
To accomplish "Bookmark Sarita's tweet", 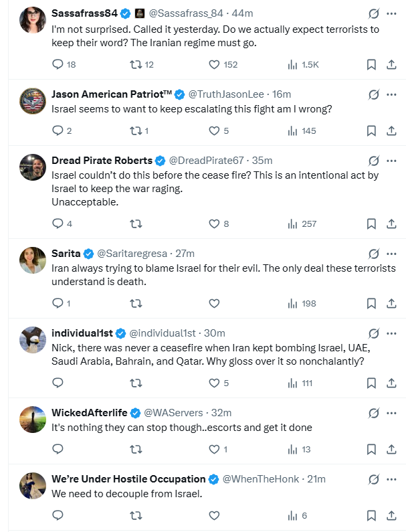I will pos(371,304).
